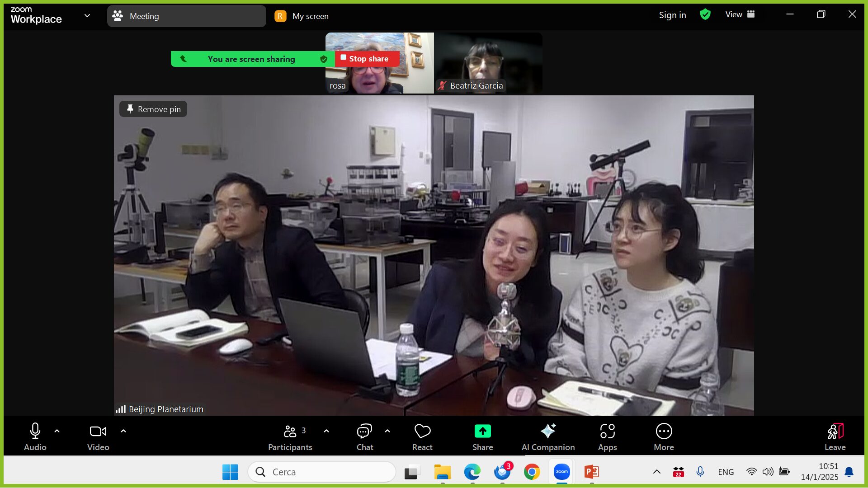Click the screen sharing security shield icon
Image resolution: width=868 pixels, height=488 pixels.
(x=324, y=59)
